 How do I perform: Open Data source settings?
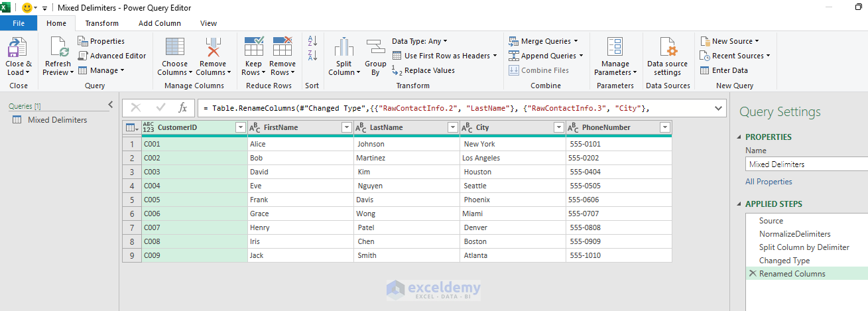pos(667,56)
